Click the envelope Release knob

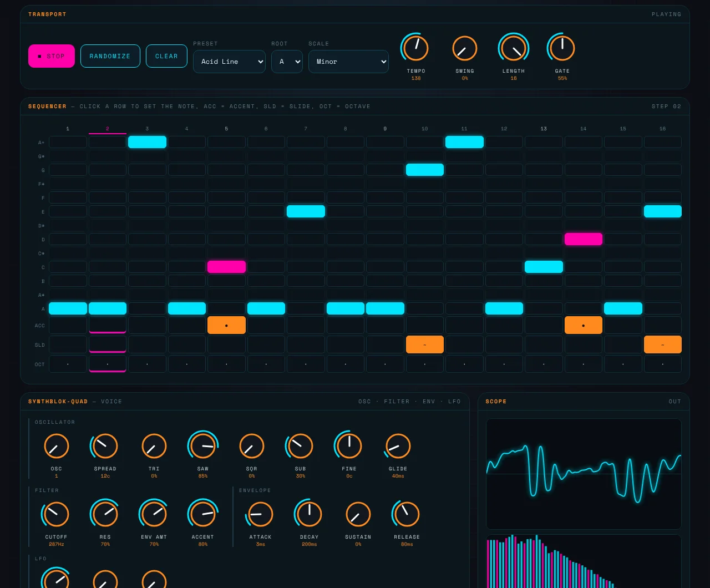pos(407,514)
